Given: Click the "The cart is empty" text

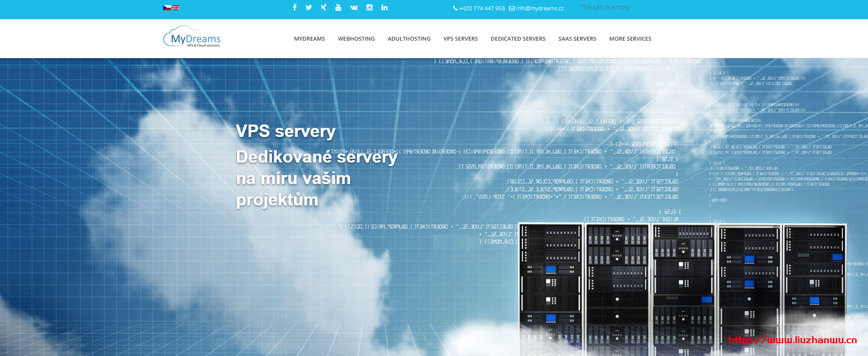Looking at the screenshot, I should pos(605,7).
